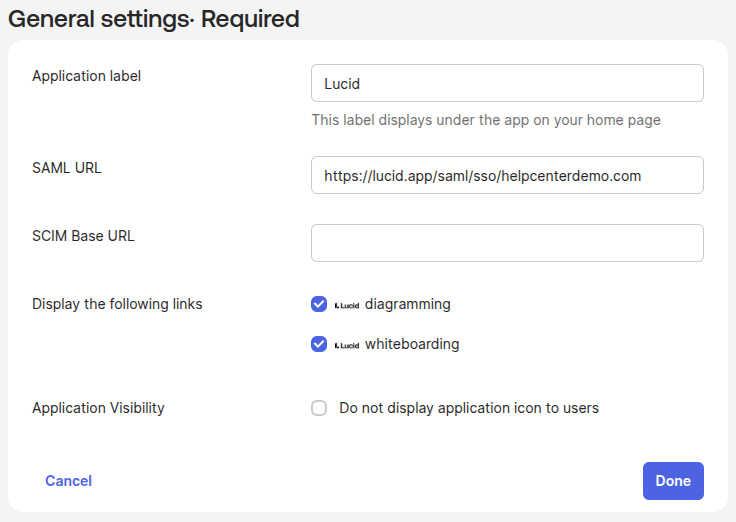The image size is (736, 522).
Task: Click the 'SAML URL' label text
Action: [67, 168]
